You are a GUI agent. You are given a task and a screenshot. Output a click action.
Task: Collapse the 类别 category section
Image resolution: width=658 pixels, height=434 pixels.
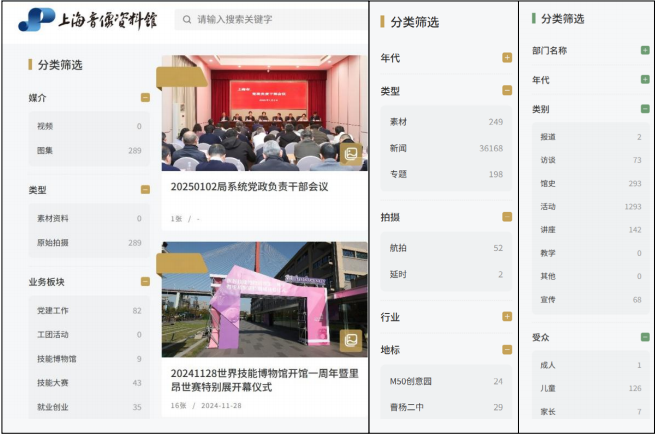point(645,109)
